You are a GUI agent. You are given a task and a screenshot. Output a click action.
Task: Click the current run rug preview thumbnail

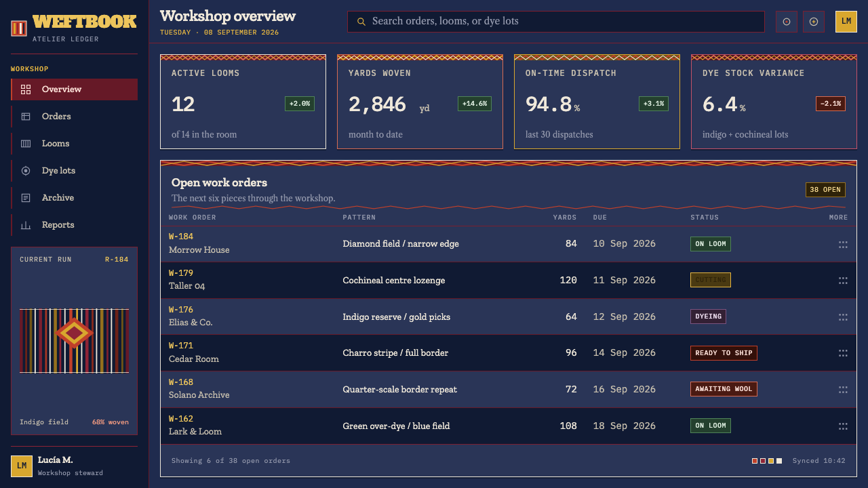[75, 341]
